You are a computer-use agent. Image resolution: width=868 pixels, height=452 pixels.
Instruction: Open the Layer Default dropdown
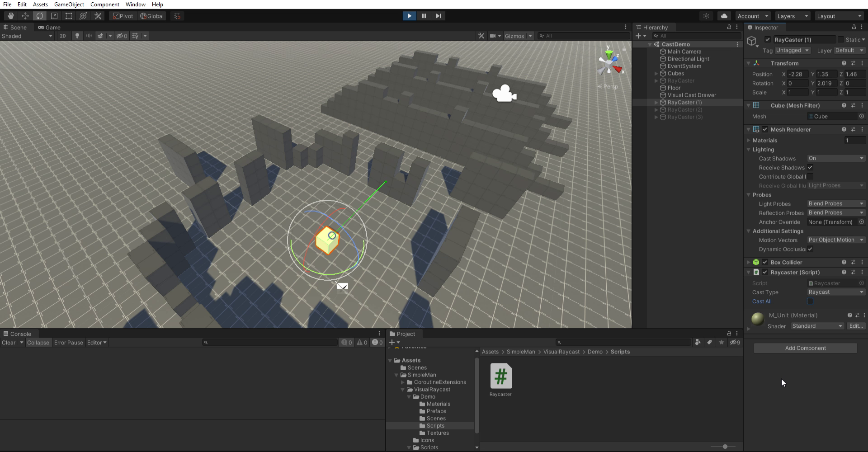[849, 50]
